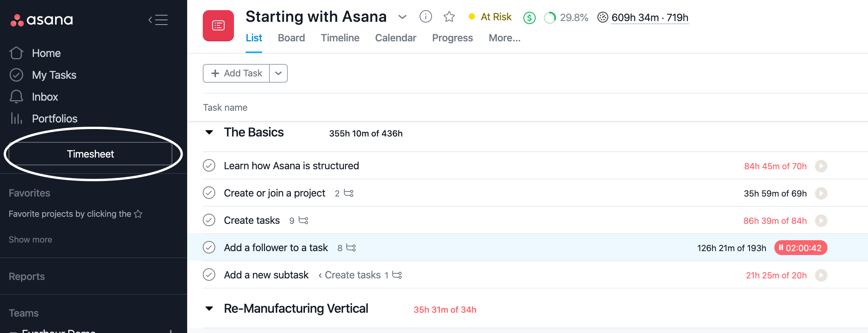Mark Learn how Asana is structured complete

click(x=209, y=166)
